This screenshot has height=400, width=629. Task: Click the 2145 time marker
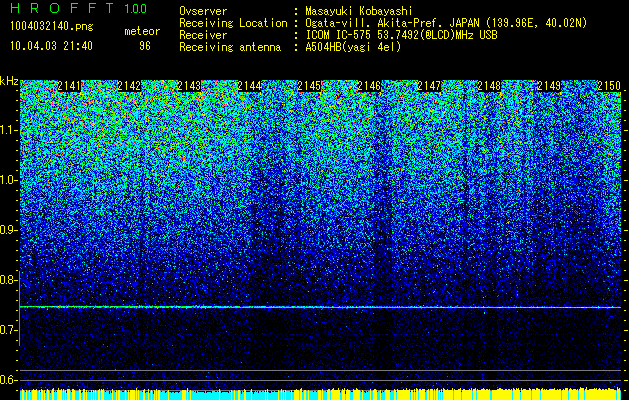tap(309, 86)
